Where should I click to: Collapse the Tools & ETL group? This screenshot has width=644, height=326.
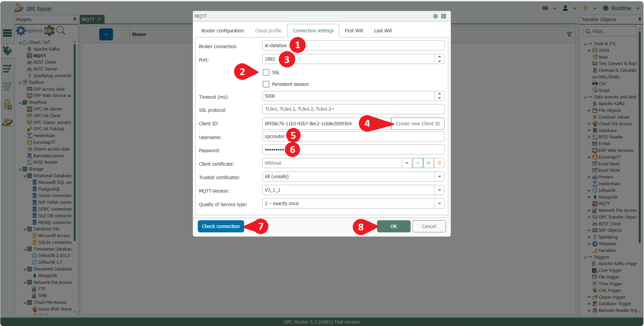(x=585, y=44)
